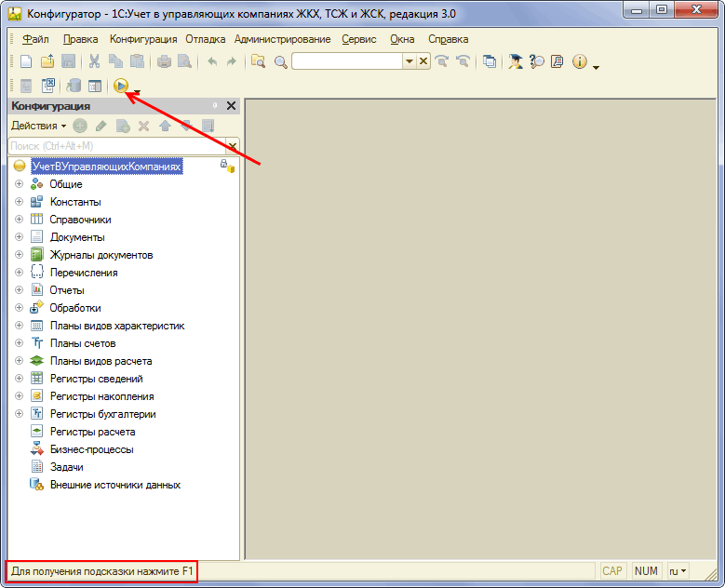This screenshot has width=725, height=588.
Task: Click the first find arrow icon after search box
Action: [x=442, y=61]
